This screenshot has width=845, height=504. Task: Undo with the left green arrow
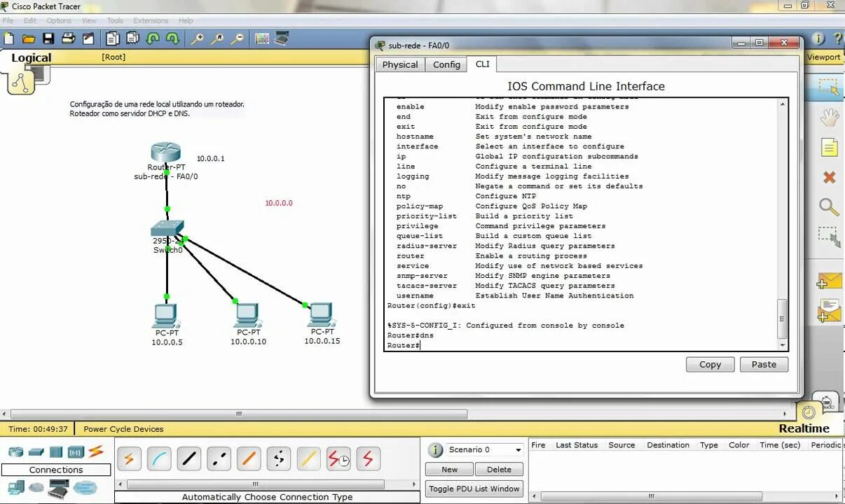point(153,38)
